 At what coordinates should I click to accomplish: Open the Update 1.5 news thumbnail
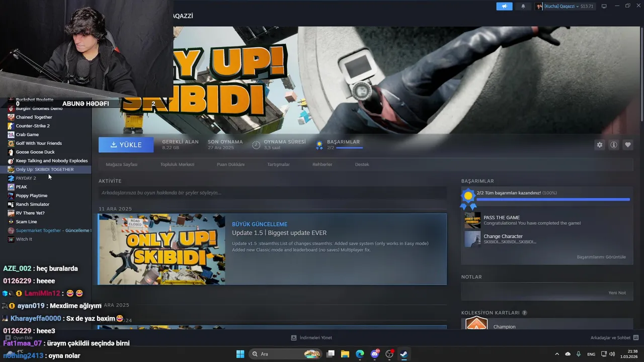pyautogui.click(x=162, y=249)
